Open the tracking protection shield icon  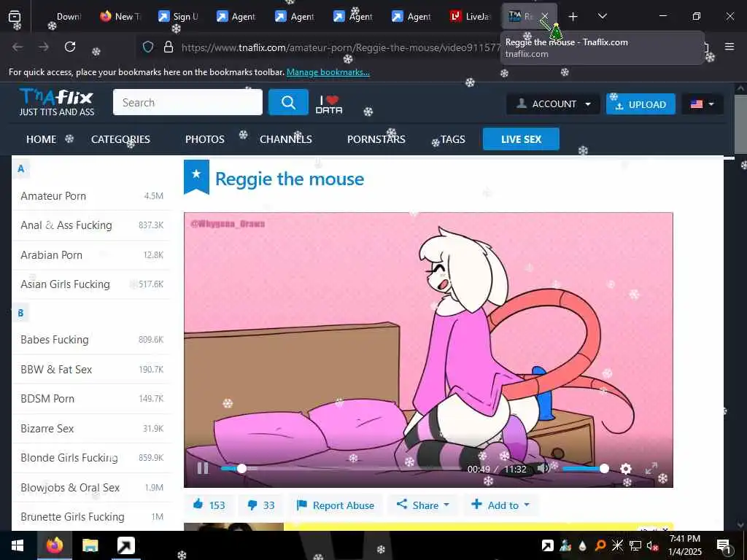click(x=148, y=47)
